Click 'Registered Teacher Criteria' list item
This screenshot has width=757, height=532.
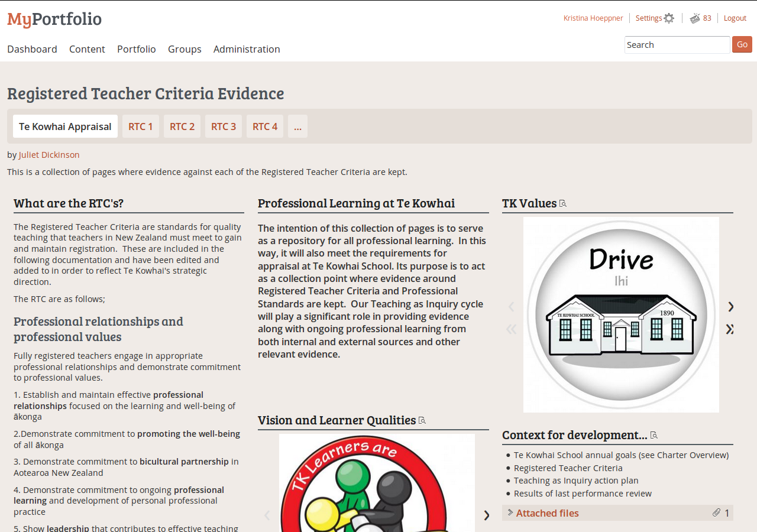pos(568,468)
